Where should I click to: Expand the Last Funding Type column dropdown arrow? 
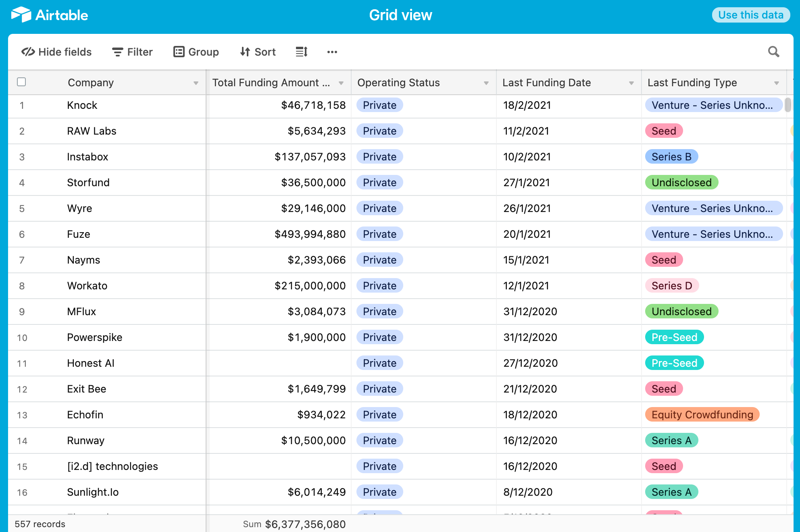tap(777, 83)
